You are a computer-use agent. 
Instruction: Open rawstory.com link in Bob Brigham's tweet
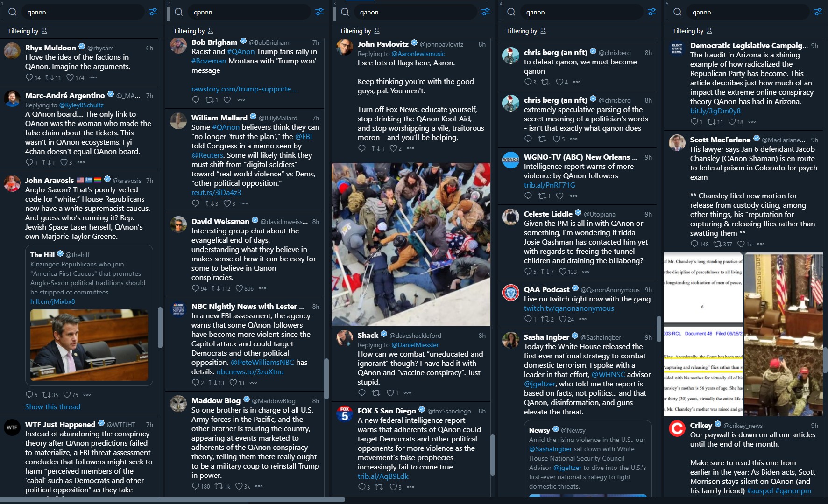click(x=244, y=89)
